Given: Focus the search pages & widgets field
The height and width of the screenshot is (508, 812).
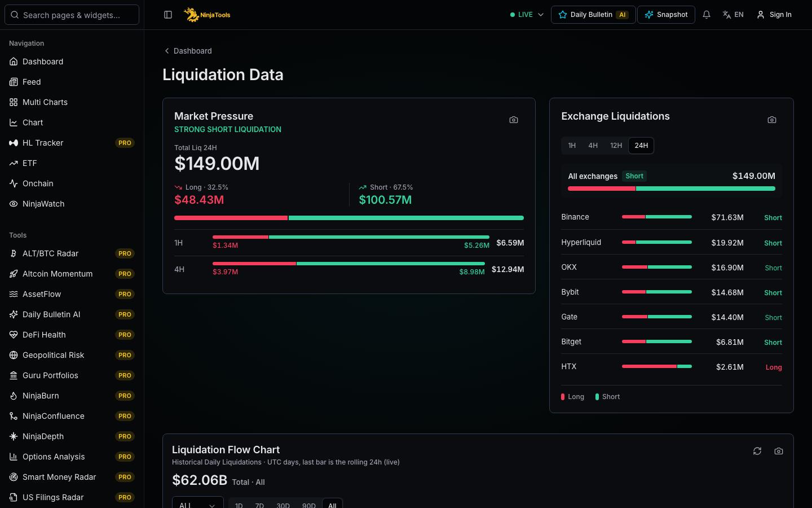Looking at the screenshot, I should (x=72, y=15).
